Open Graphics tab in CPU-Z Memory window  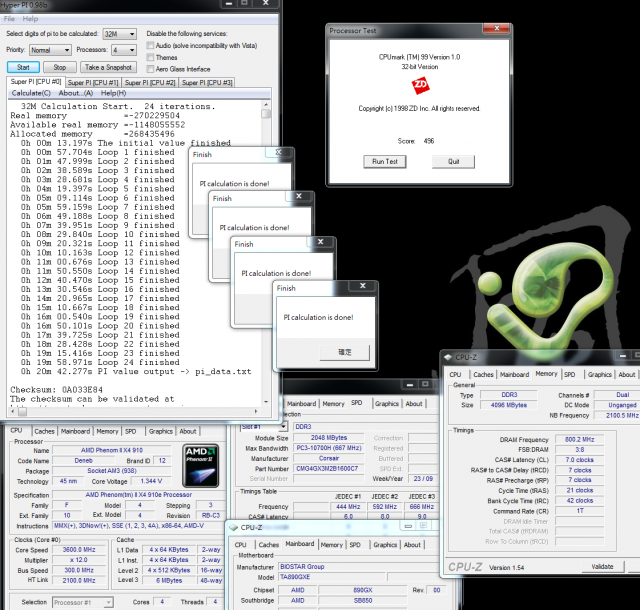[599, 374]
